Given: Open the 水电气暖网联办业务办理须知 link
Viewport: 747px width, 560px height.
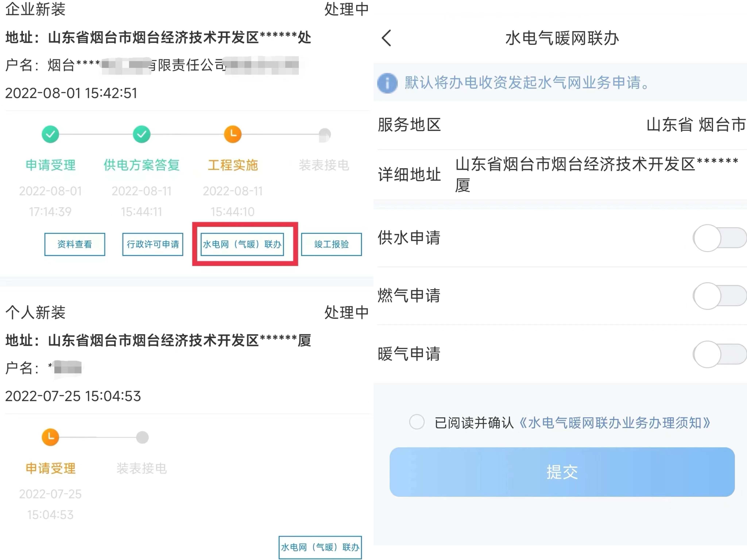Looking at the screenshot, I should click(x=615, y=423).
